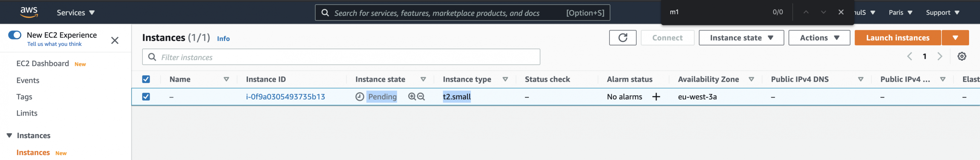
Task: Click the No alarms text
Action: point(624,97)
